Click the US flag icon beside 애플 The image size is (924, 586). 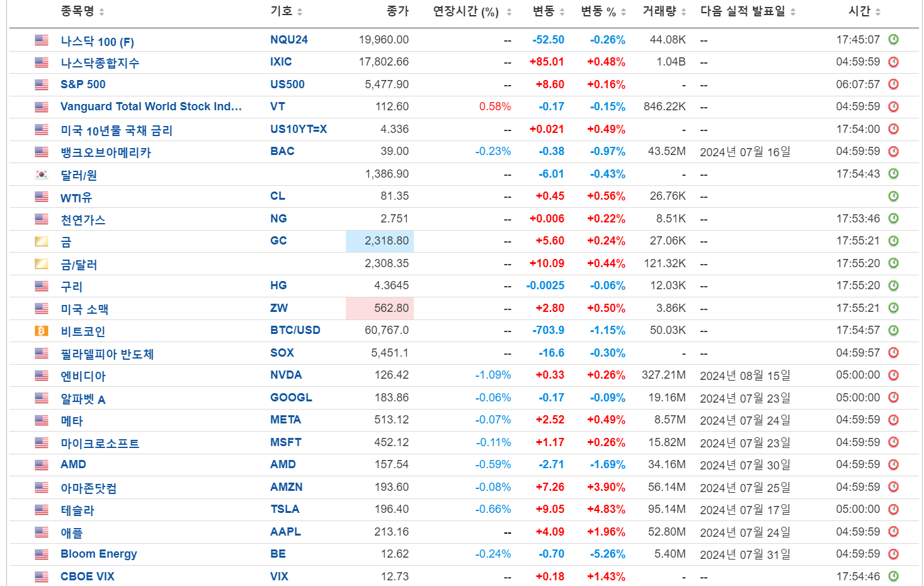point(42,532)
